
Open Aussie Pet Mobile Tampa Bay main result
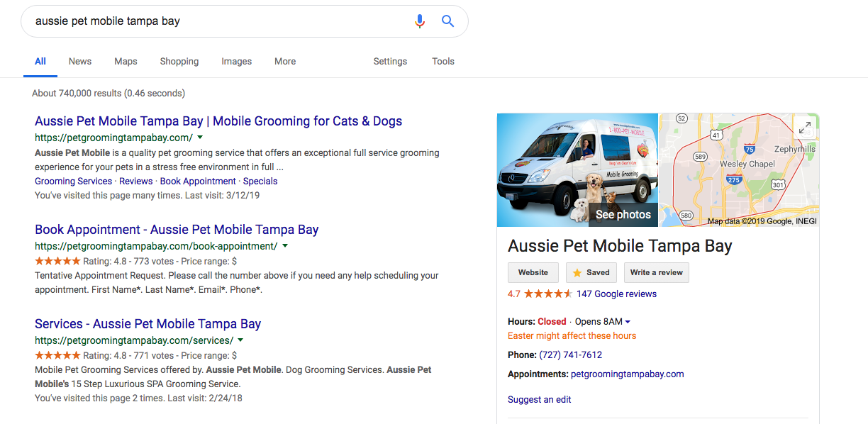click(x=218, y=121)
